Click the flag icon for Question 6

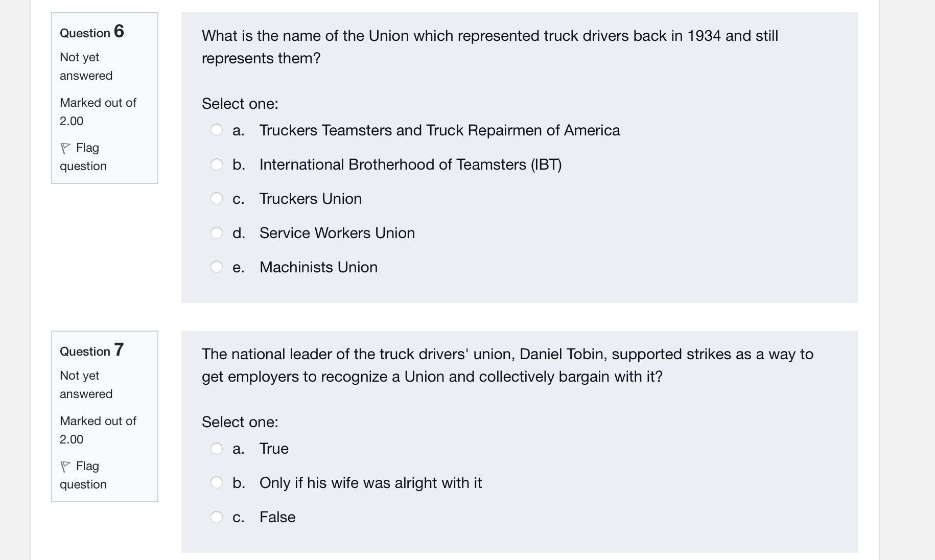click(x=65, y=148)
